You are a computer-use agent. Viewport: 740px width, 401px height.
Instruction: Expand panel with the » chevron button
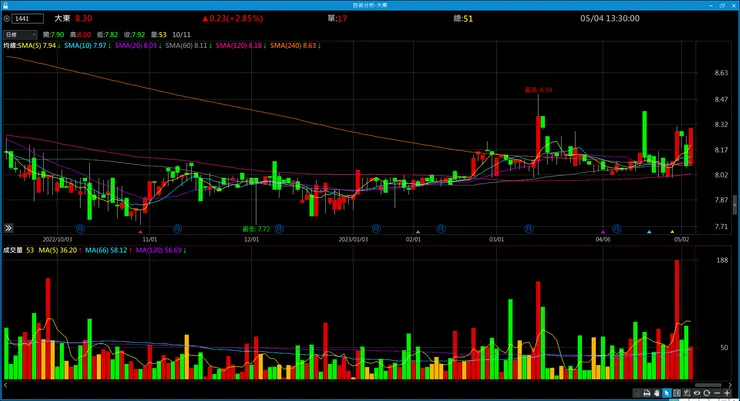tap(8, 228)
